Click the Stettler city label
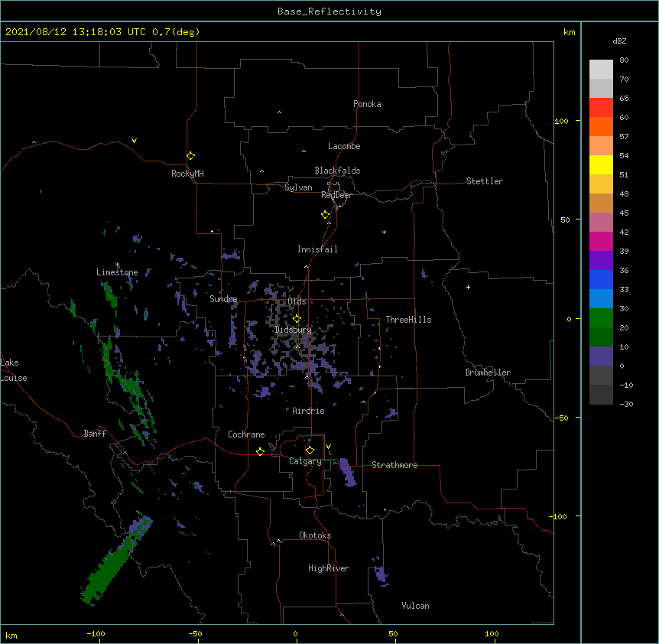659x644 pixels. coord(485,181)
